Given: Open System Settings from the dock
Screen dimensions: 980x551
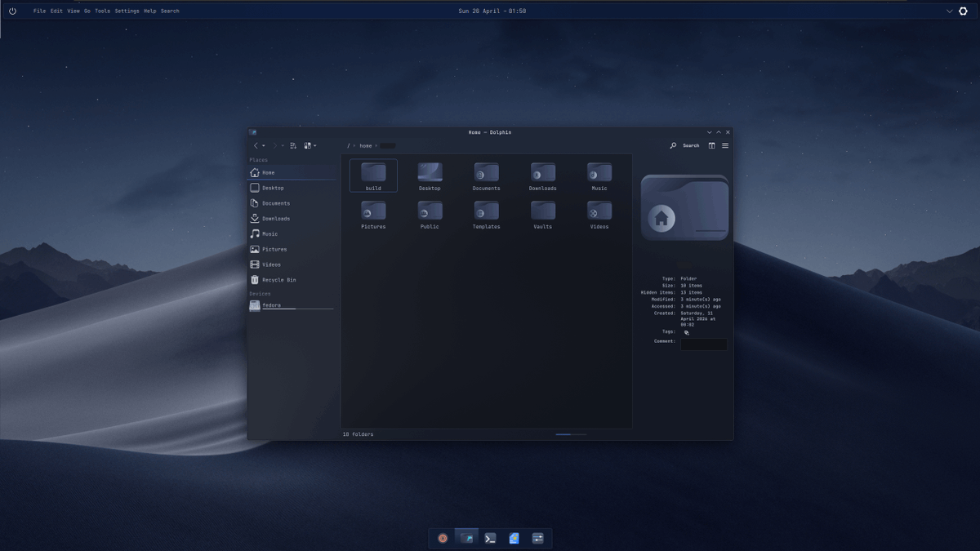Looking at the screenshot, I should 537,538.
